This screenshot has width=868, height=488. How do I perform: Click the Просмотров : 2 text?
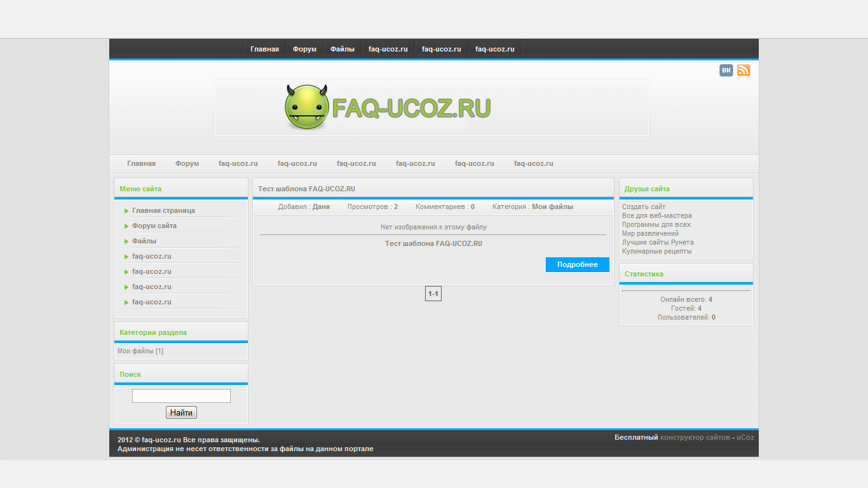point(373,207)
